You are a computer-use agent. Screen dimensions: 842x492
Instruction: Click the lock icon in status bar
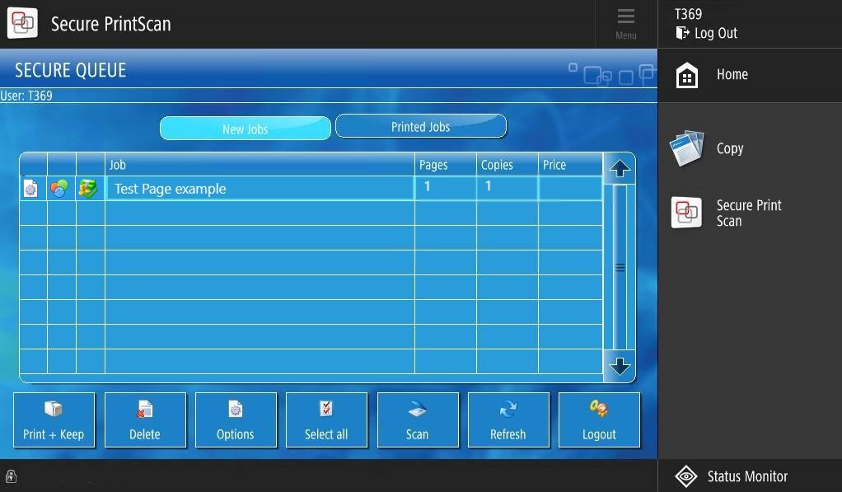[x=11, y=476]
